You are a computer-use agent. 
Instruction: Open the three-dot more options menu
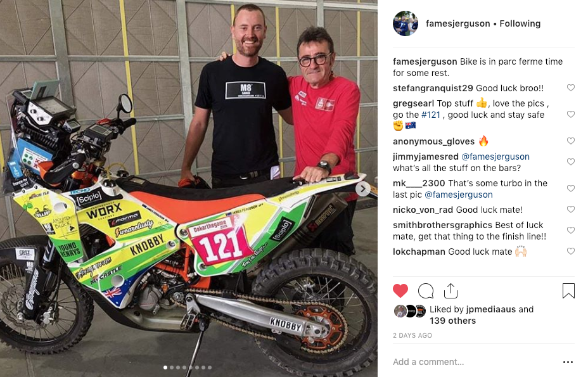(x=568, y=362)
